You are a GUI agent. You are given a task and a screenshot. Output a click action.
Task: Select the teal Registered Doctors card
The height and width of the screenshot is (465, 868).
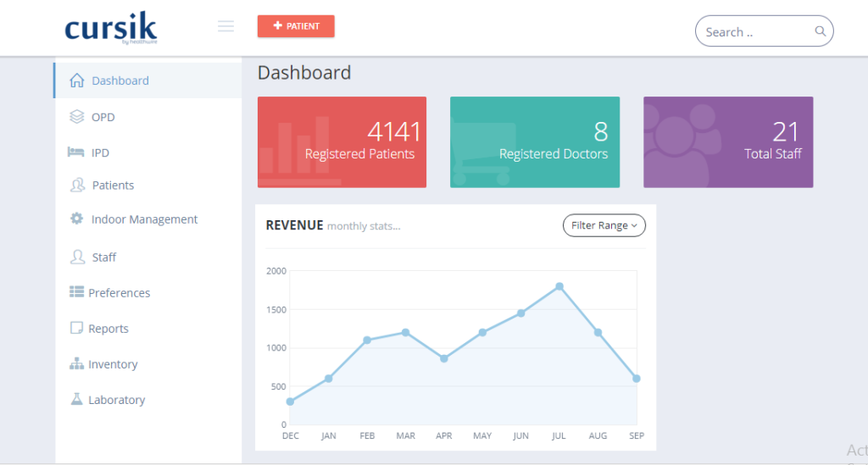click(x=535, y=142)
